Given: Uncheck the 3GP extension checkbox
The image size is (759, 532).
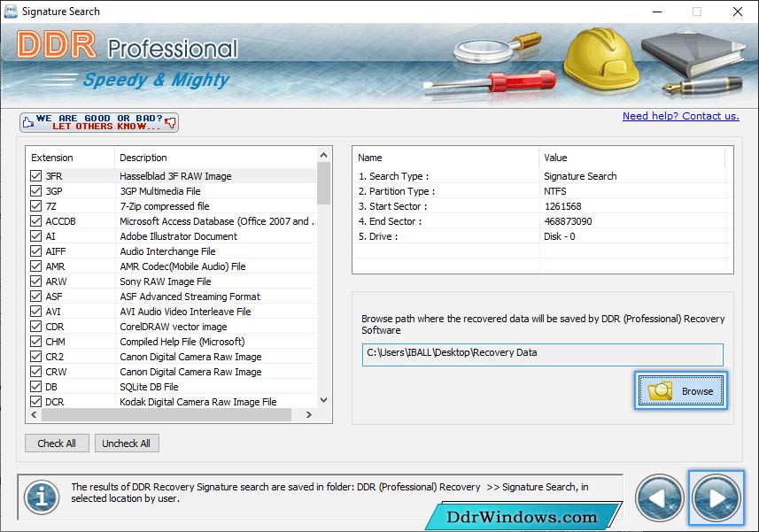Looking at the screenshot, I should click(35, 191).
